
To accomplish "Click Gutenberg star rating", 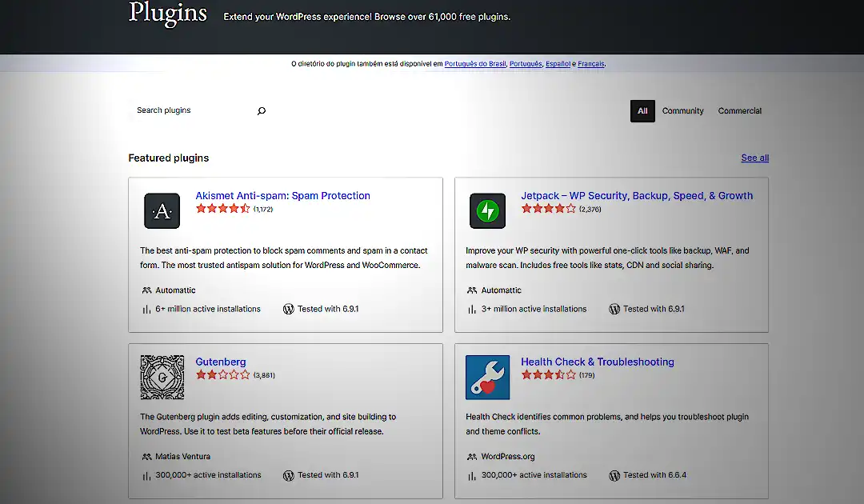I will click(223, 375).
